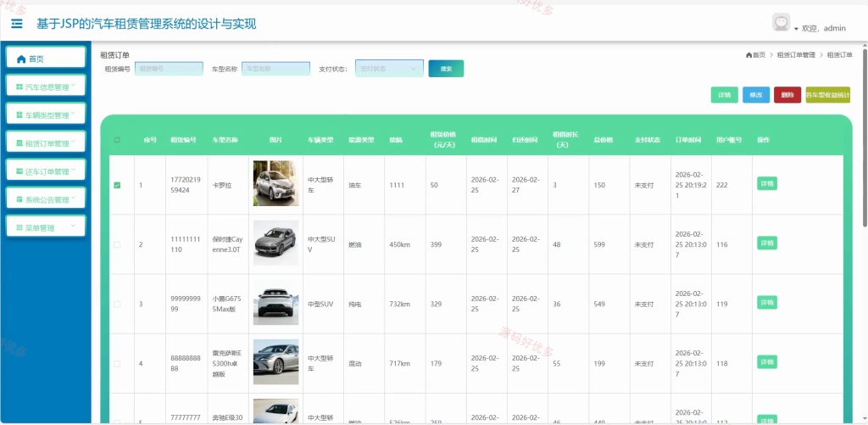Expand 还车订单管理 with its chevron arrow
This screenshot has height=425, width=868.
(x=73, y=170)
